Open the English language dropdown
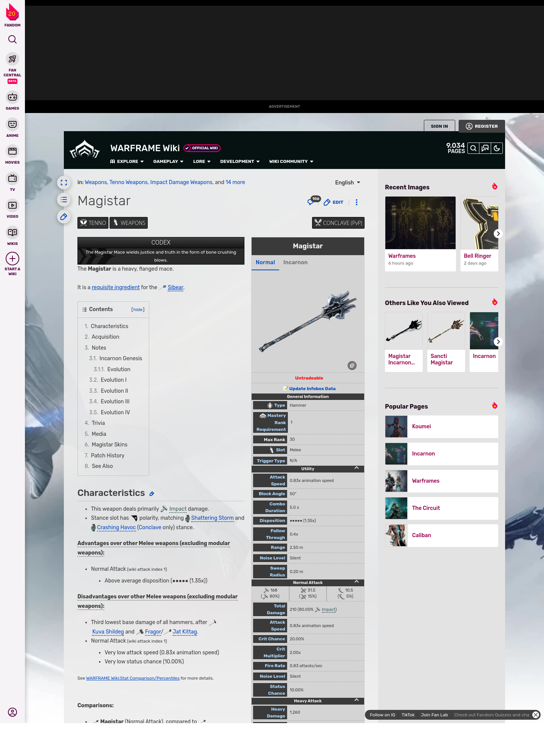This screenshot has width=544, height=756. point(348,183)
